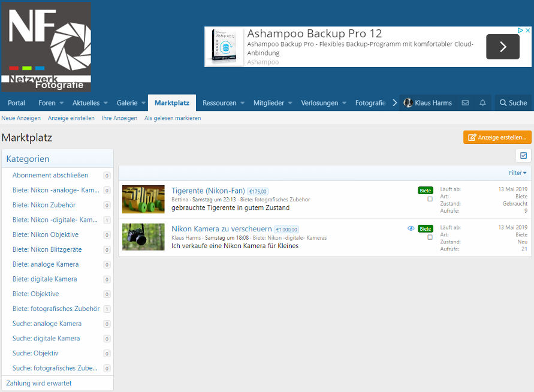Click Bettina author name on Tigerente listing
Screen dimensions: 534x392
tap(179, 200)
